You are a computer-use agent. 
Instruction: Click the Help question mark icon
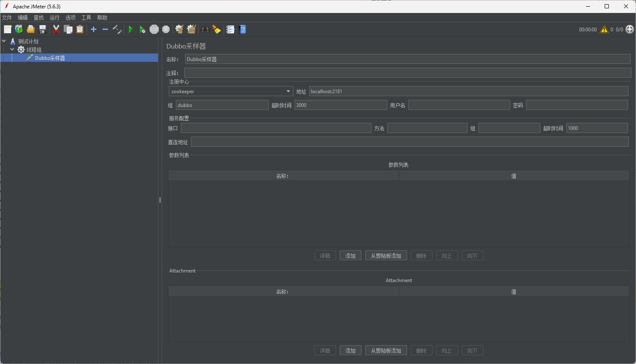(242, 29)
